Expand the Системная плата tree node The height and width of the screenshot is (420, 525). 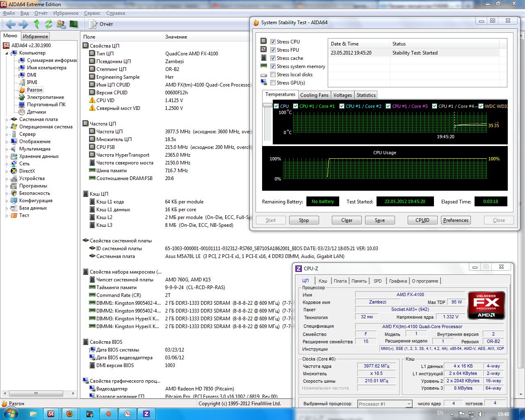pos(7,120)
